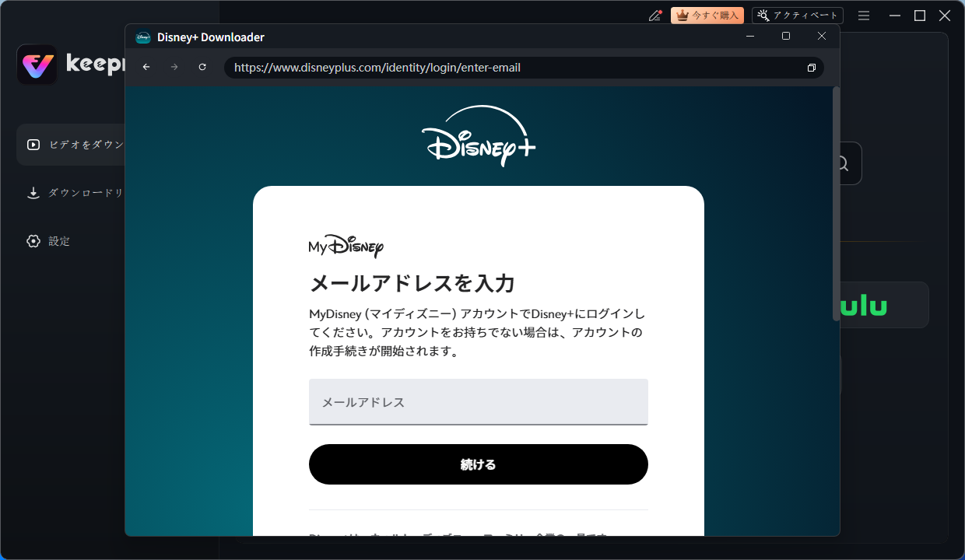This screenshot has width=965, height=560.
Task: Click the メールアドレス input field
Action: click(479, 402)
